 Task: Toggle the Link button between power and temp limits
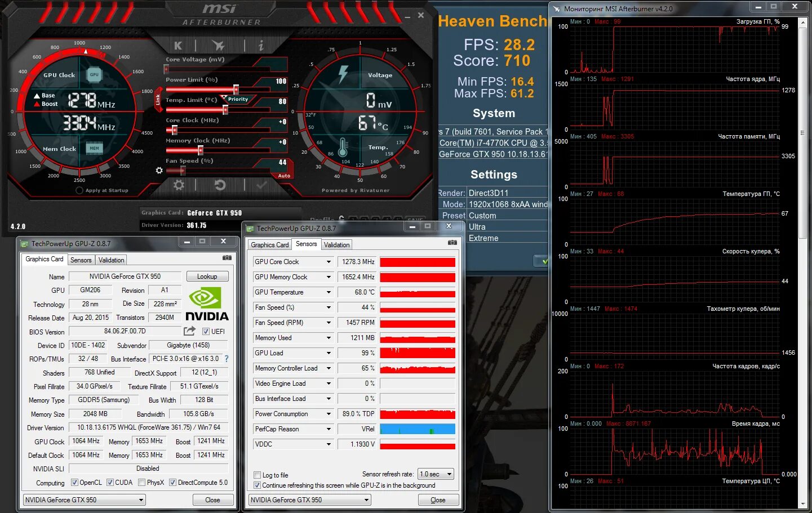[x=158, y=99]
